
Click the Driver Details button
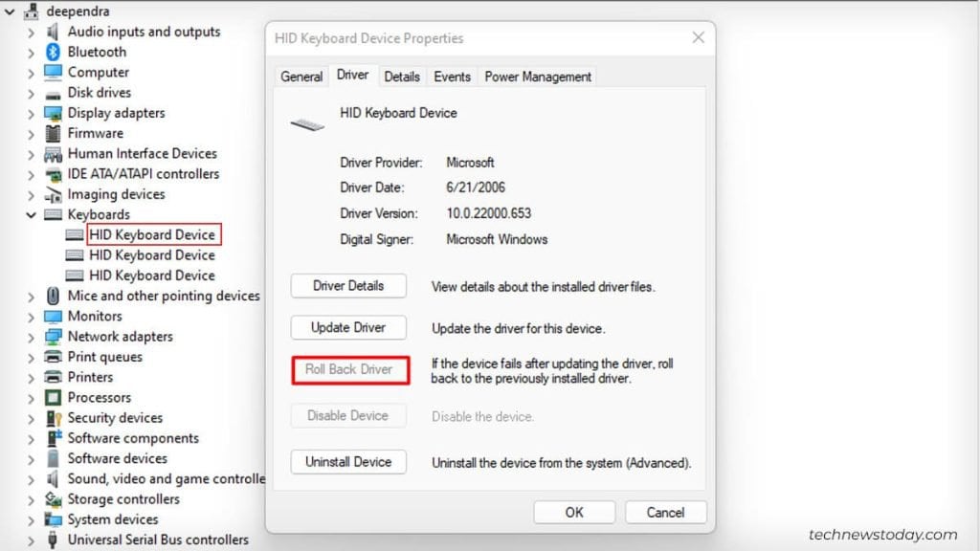coord(347,285)
